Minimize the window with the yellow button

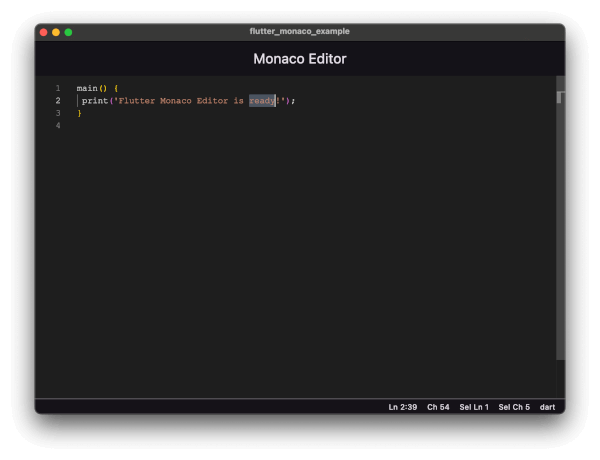[x=56, y=32]
